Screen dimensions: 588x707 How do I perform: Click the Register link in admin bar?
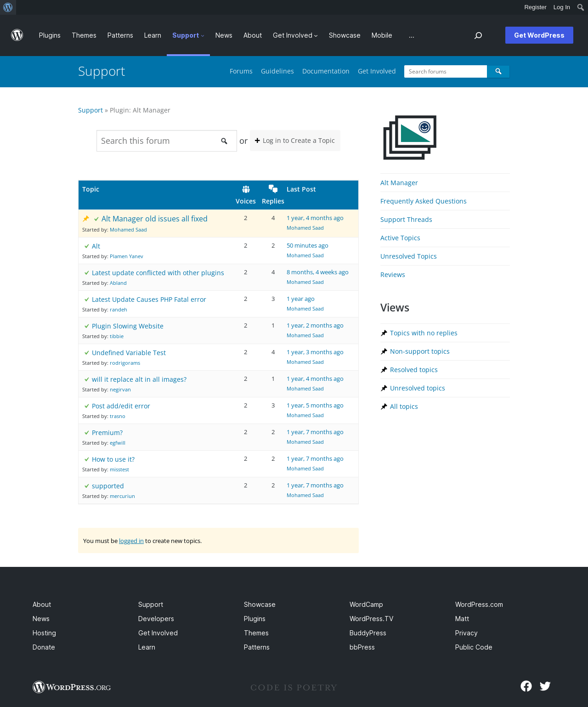(x=536, y=7)
